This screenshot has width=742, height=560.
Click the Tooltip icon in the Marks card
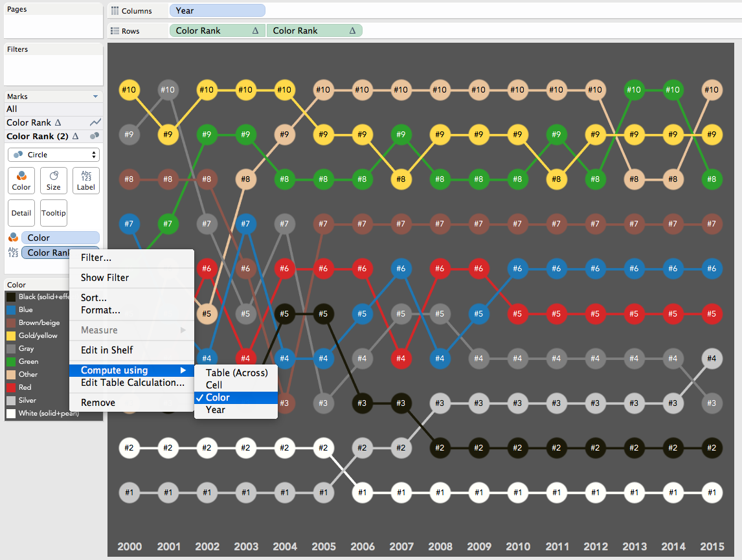(x=53, y=213)
